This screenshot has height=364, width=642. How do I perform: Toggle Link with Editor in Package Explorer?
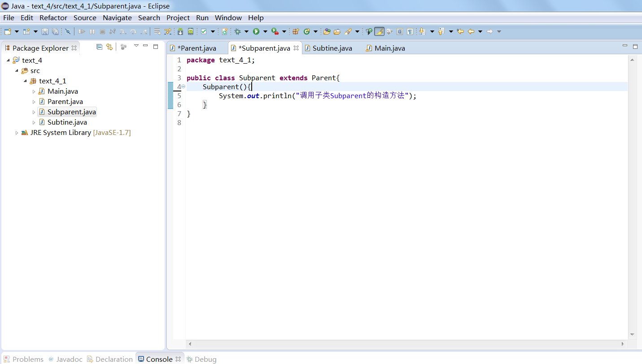pos(109,47)
